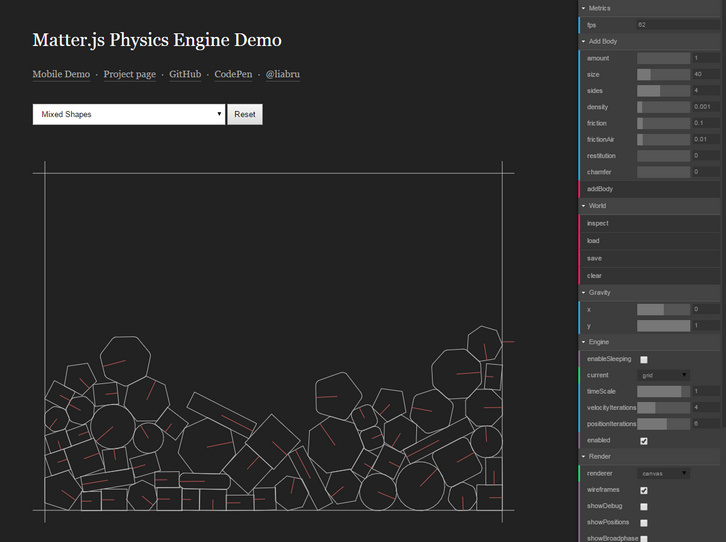Enable showPositions checkbox
The width and height of the screenshot is (726, 542).
pos(643,522)
